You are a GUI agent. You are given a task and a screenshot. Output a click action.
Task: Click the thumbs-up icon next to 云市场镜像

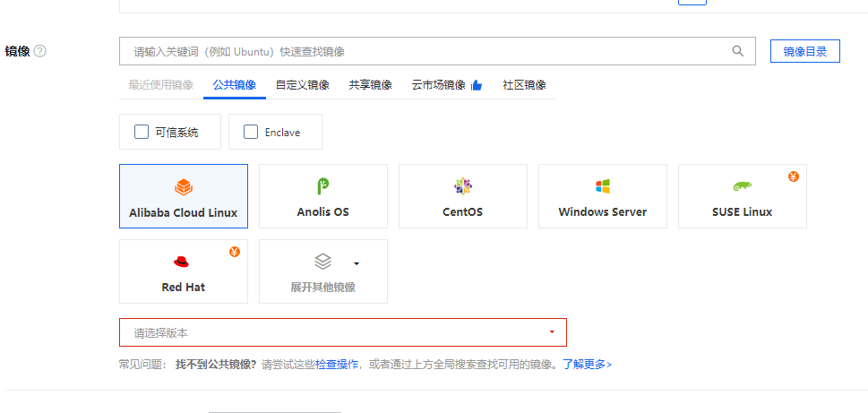[477, 85]
